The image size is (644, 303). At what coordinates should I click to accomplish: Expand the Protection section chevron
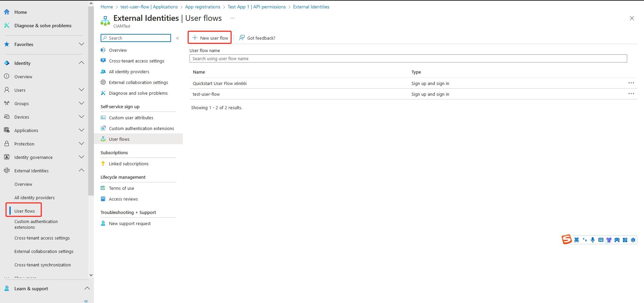[x=82, y=143]
